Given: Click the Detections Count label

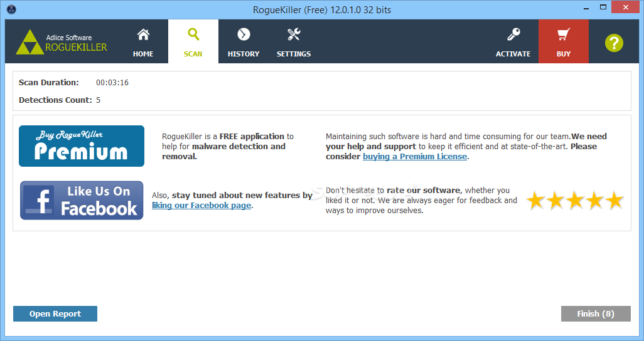Looking at the screenshot, I should coord(55,100).
